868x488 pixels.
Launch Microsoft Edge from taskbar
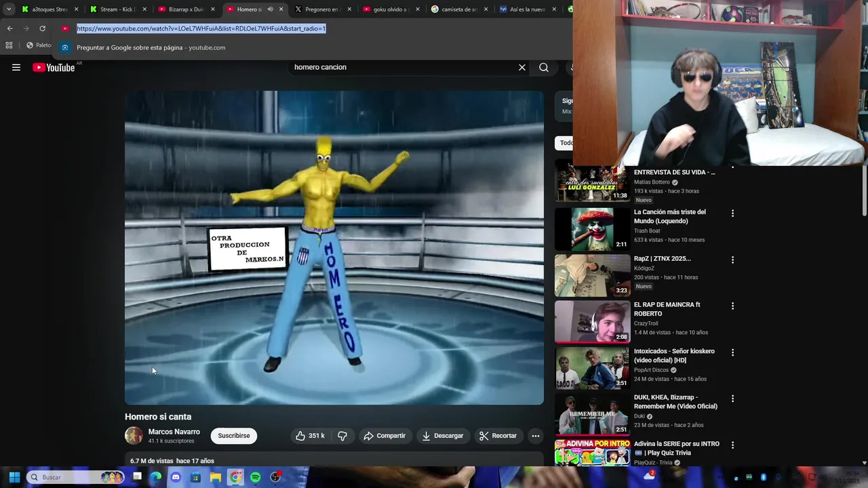pos(156,477)
